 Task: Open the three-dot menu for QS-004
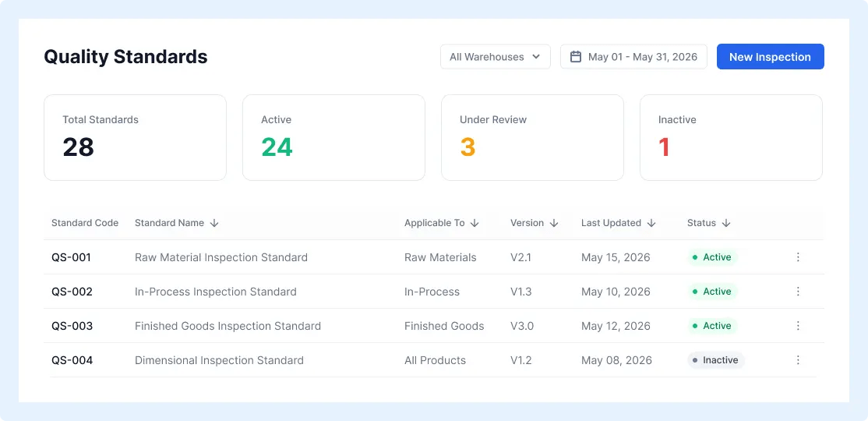(x=798, y=360)
